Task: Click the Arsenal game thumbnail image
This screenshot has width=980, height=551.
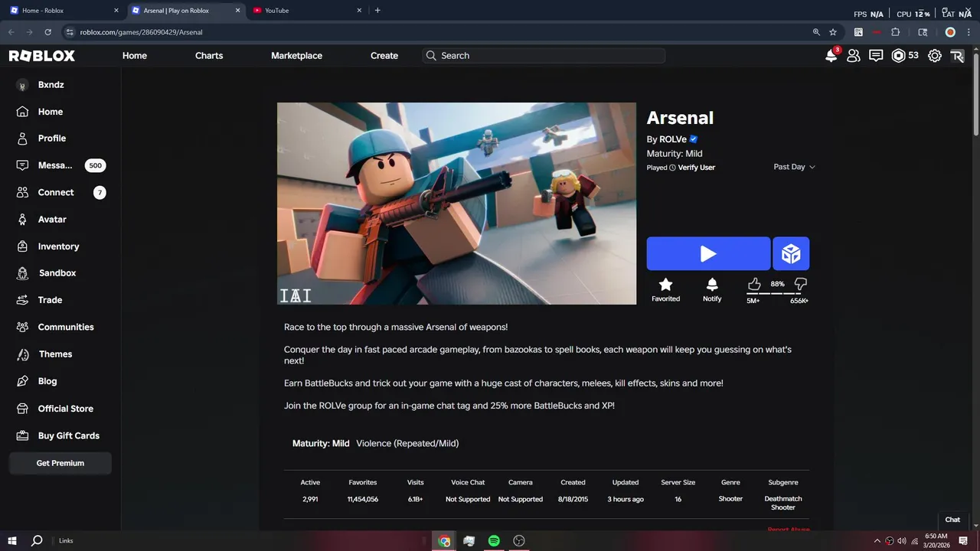Action: point(456,204)
